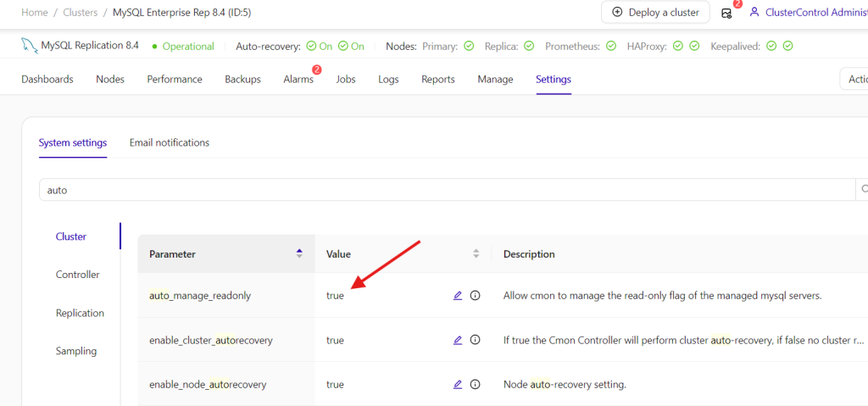The width and height of the screenshot is (868, 406).
Task: Navigate to Clusters breadcrumb link
Action: 82,13
